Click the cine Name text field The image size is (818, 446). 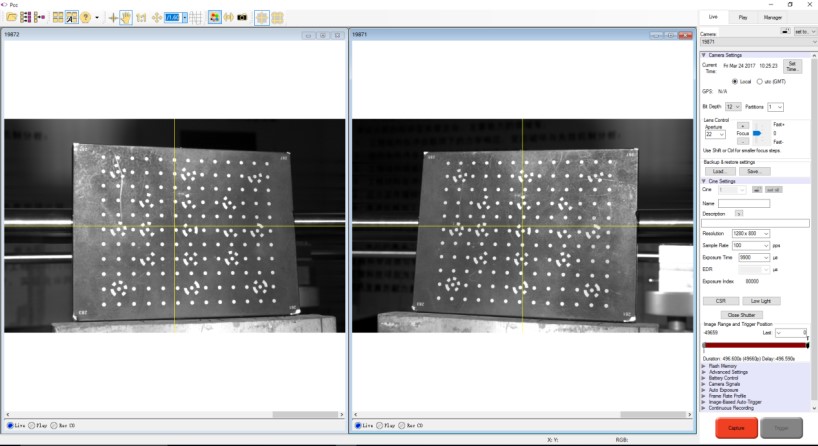click(744, 204)
